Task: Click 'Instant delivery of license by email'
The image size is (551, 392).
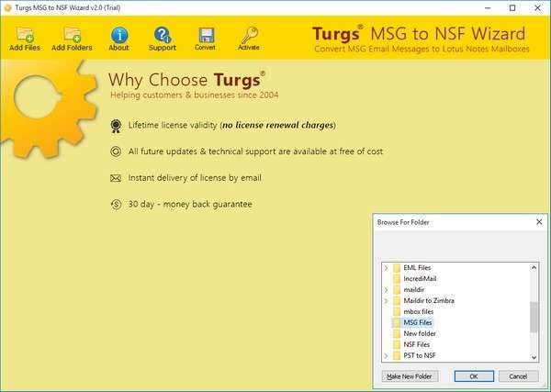Action: coord(195,178)
